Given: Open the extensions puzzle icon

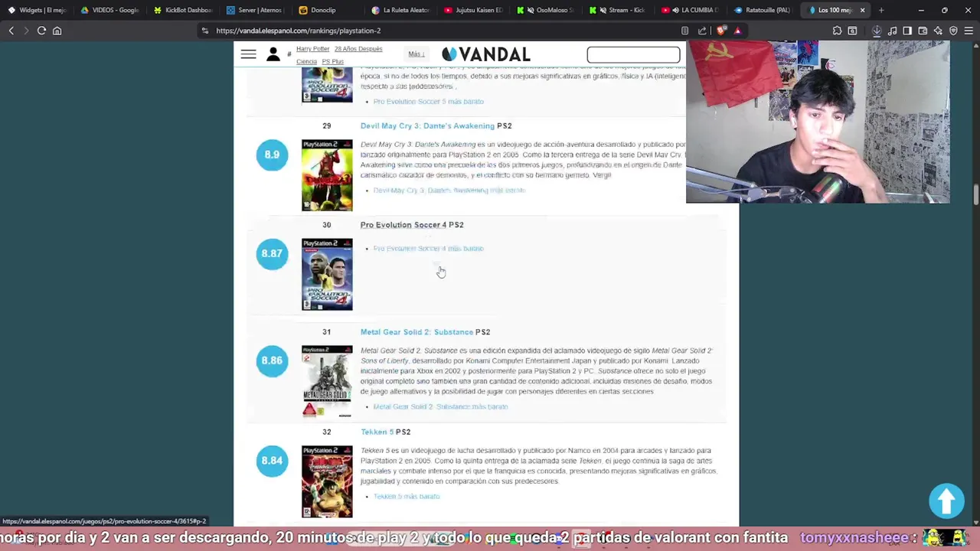Looking at the screenshot, I should click(x=837, y=31).
